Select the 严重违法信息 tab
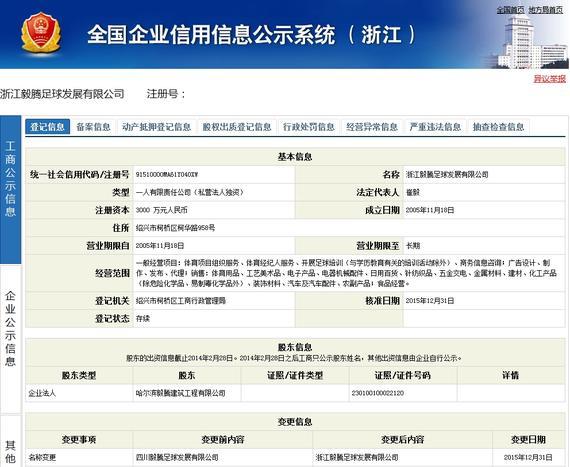 [x=435, y=127]
